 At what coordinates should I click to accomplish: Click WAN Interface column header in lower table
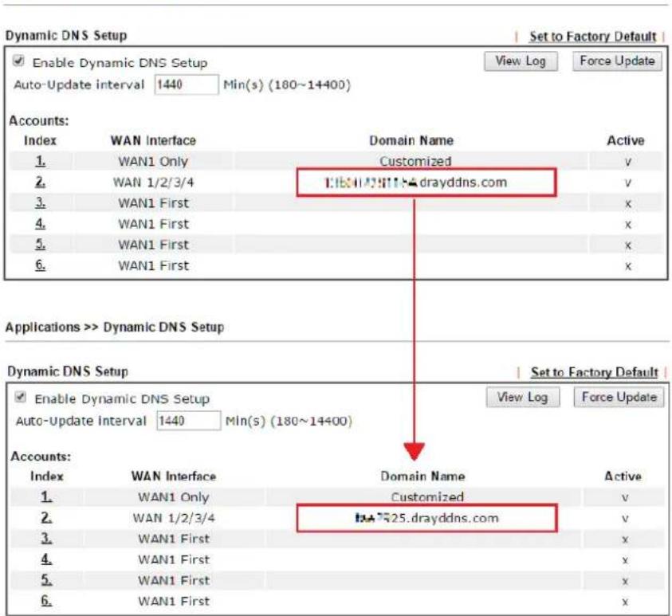[174, 477]
